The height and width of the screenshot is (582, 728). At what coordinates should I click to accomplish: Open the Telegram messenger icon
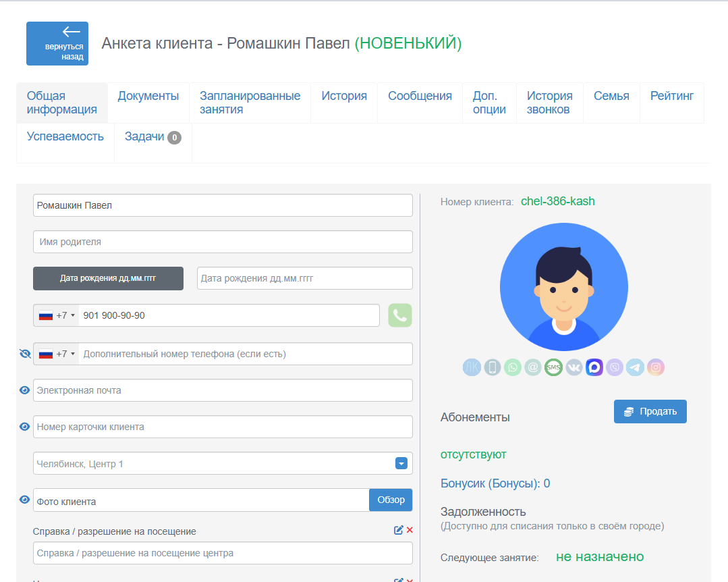click(x=635, y=367)
